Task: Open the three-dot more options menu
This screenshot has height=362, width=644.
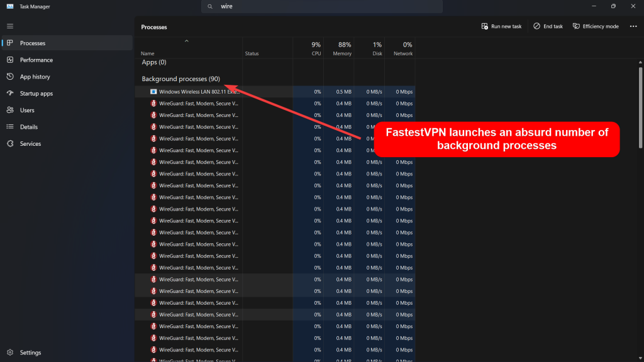Action: point(632,26)
